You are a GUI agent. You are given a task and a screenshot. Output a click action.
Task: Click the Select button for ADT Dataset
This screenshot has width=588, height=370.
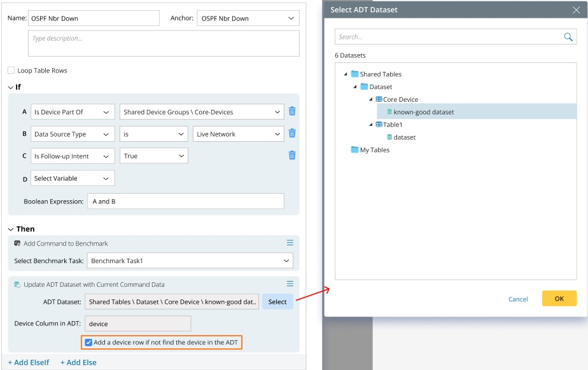pyautogui.click(x=277, y=302)
